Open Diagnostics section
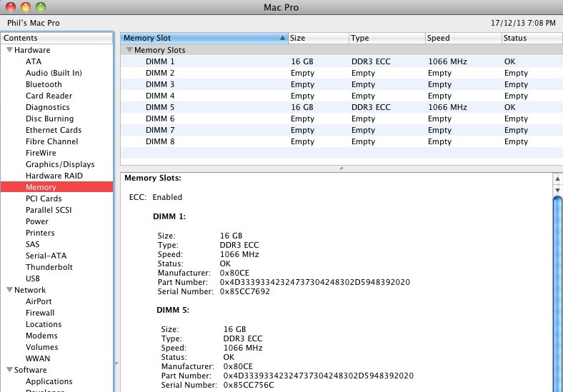 click(48, 107)
